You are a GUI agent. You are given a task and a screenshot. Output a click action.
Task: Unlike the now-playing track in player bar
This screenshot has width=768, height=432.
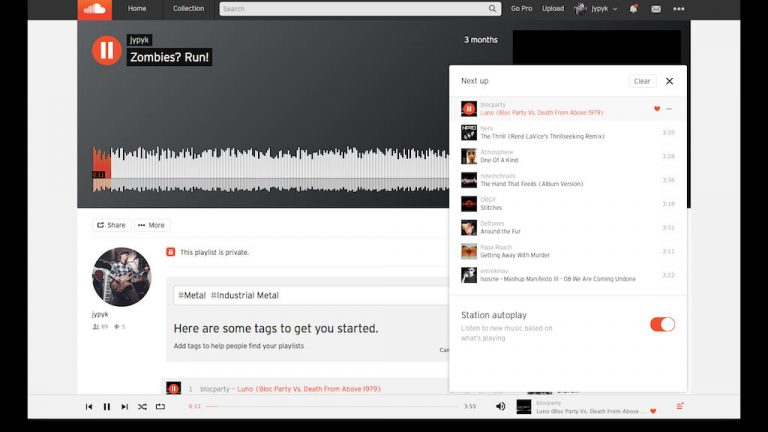[653, 411]
